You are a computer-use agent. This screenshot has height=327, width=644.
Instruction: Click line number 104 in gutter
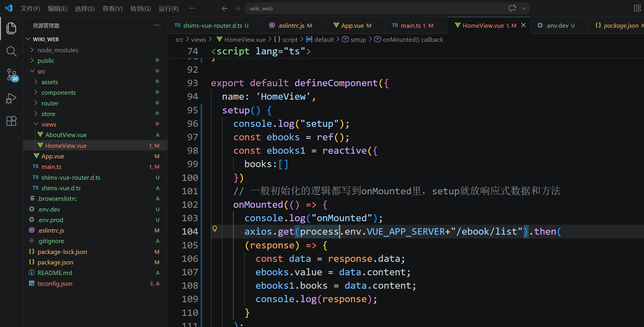(190, 231)
